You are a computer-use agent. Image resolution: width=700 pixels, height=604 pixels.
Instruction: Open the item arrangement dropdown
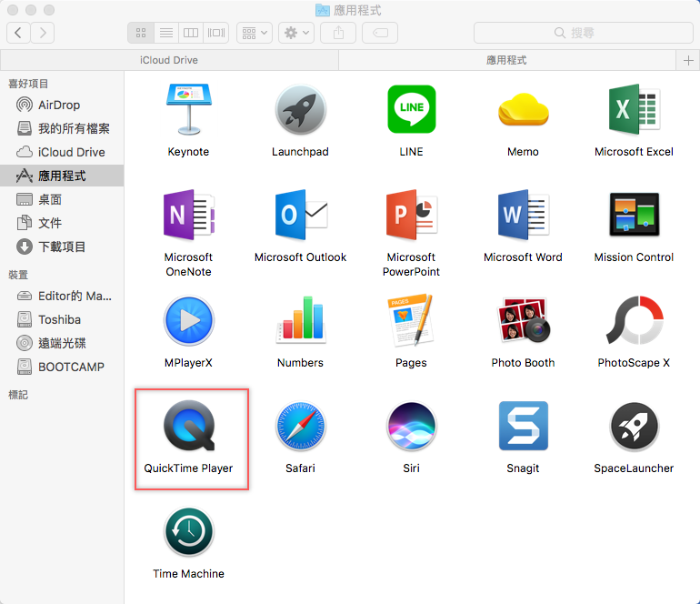coord(255,33)
